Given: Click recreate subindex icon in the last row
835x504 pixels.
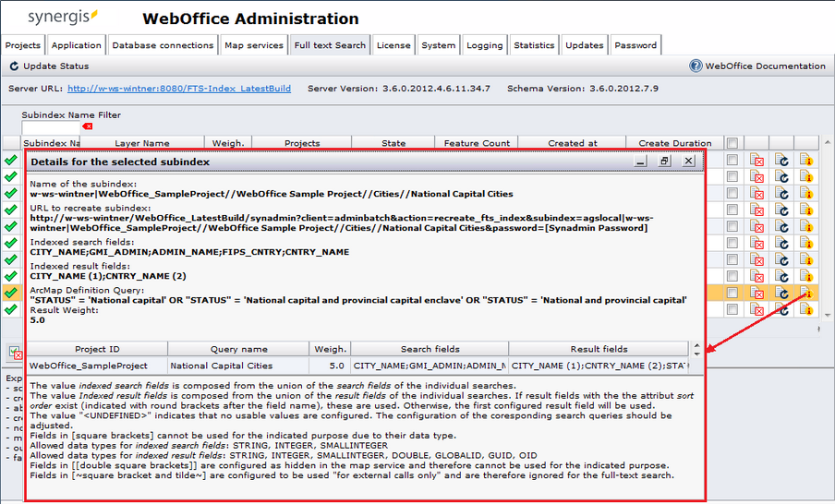Looking at the screenshot, I should click(781, 309).
